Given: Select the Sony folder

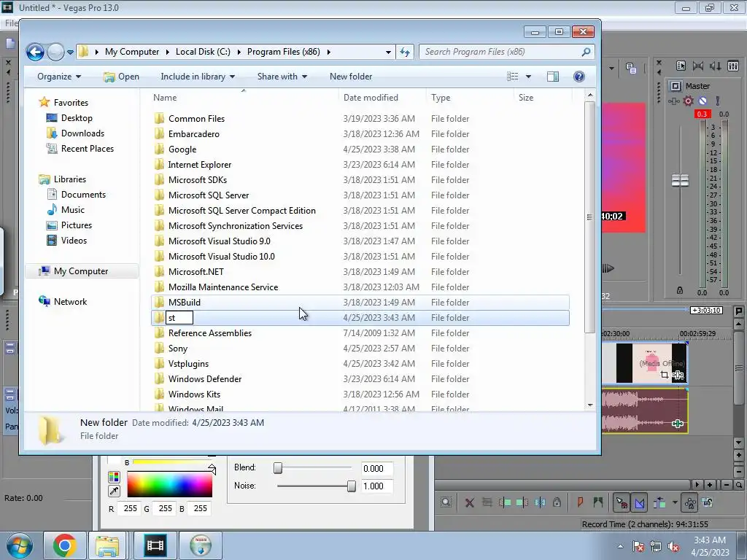Looking at the screenshot, I should (x=178, y=349).
